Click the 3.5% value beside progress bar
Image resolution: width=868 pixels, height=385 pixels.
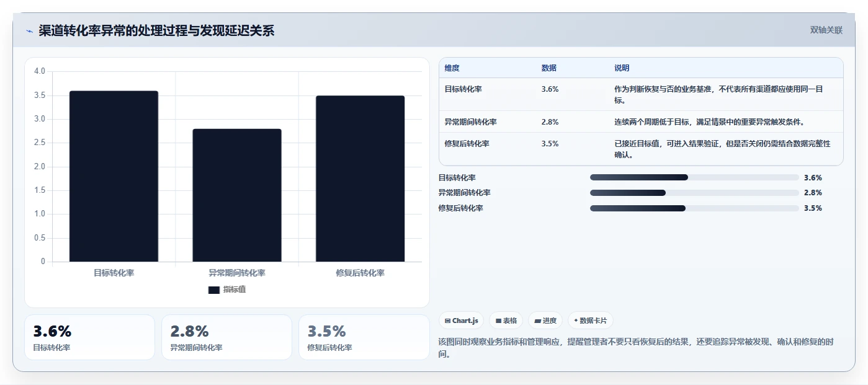pyautogui.click(x=813, y=208)
